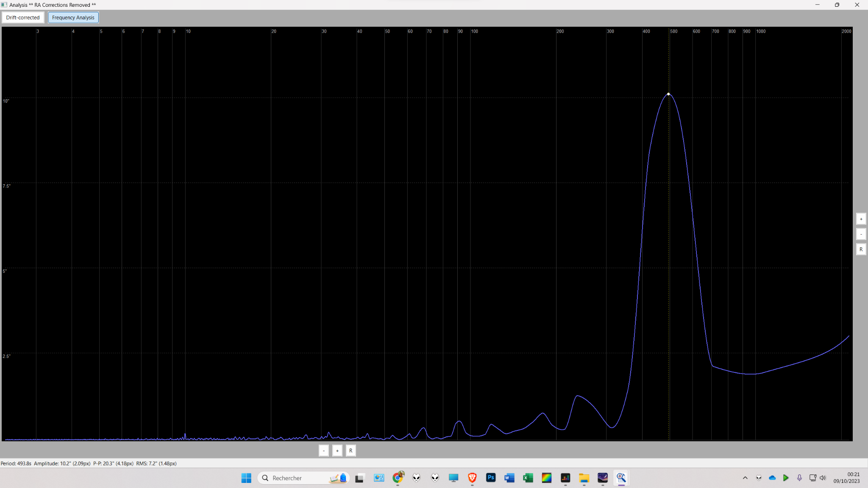The width and height of the screenshot is (868, 488).
Task: Expand the hidden system tray icons chevron
Action: click(x=745, y=478)
